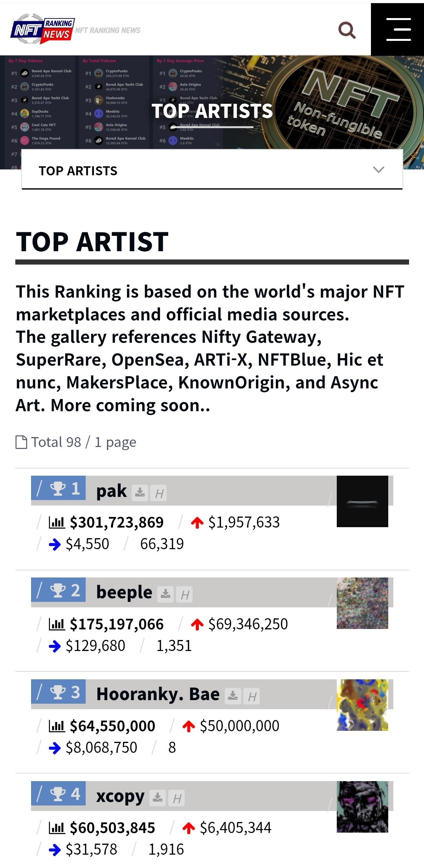Viewport: 424px width, 868px height.
Task: View pak's artwork thumbnail
Action: [362, 501]
